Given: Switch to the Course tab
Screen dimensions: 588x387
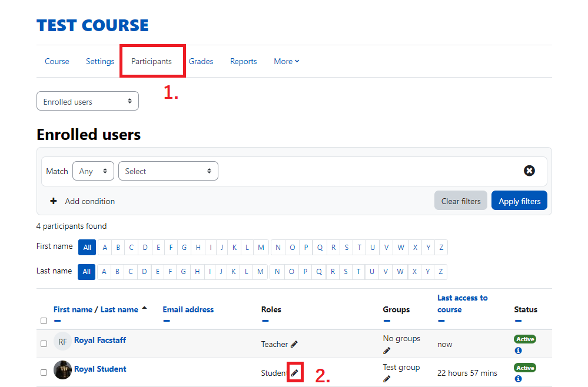Looking at the screenshot, I should pyautogui.click(x=57, y=61).
